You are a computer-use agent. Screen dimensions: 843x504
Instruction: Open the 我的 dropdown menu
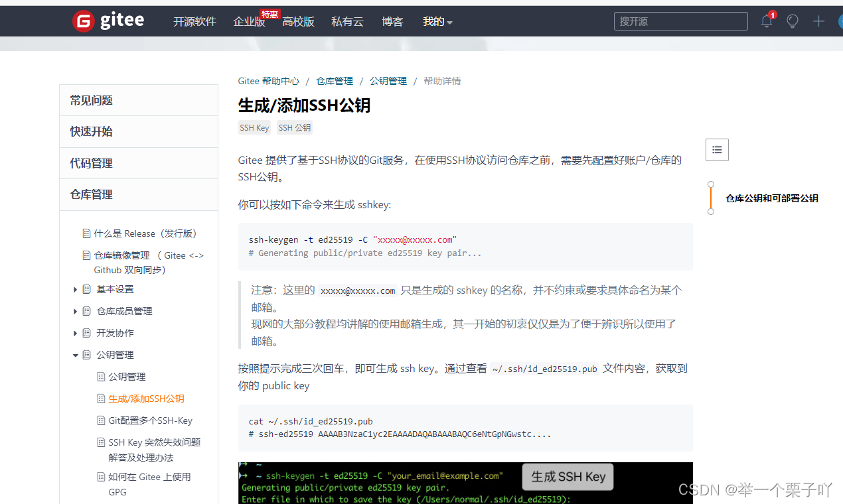point(437,21)
